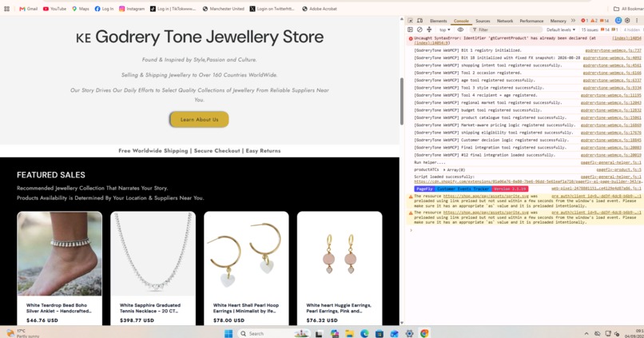Toggle the DevTools device toolbar
Screen dimensions: 644x338
pyautogui.click(x=419, y=21)
